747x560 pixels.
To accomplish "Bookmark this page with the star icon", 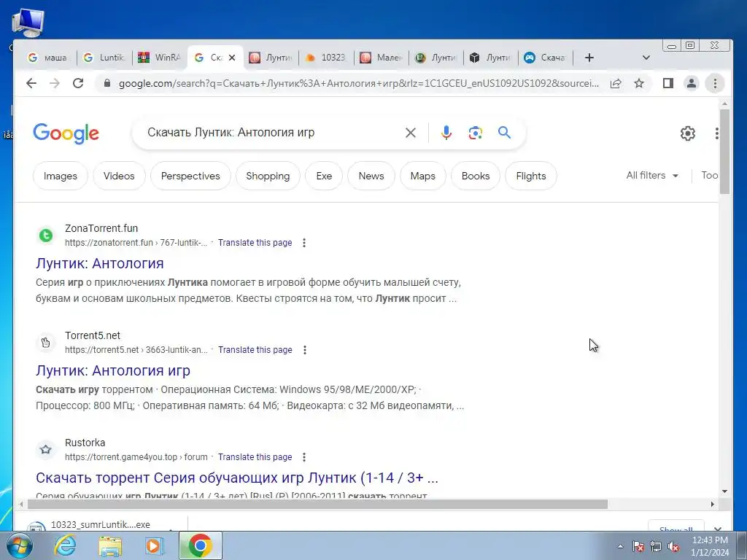I will click(x=639, y=83).
